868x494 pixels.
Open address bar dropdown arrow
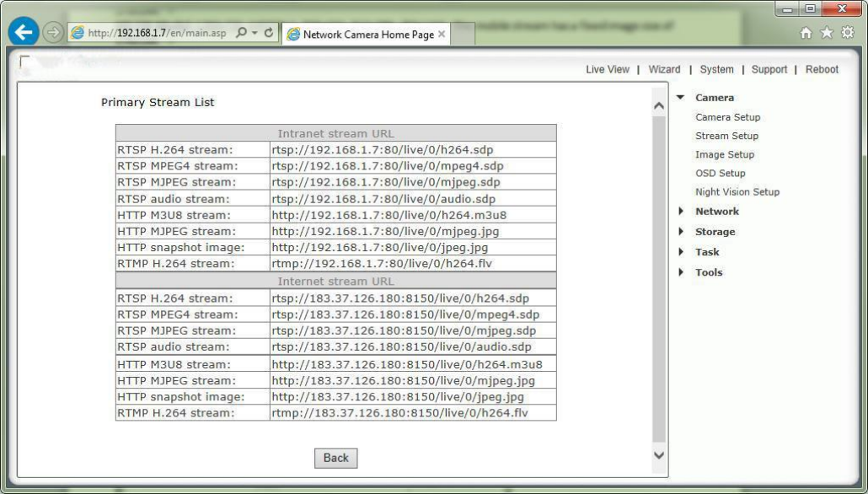coord(255,33)
